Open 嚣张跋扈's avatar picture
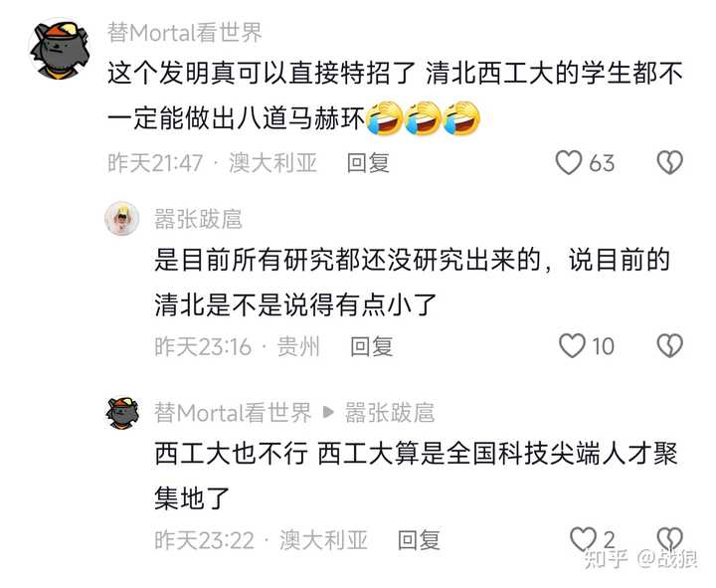This screenshot has width=716, height=588. 122,219
